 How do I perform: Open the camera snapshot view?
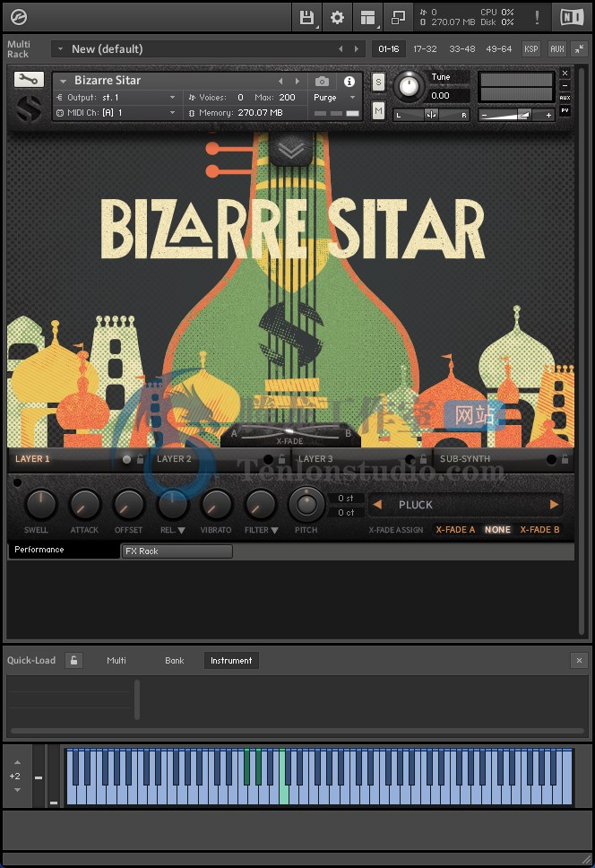pos(322,82)
